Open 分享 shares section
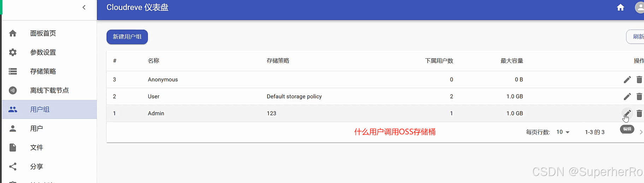 point(36,166)
